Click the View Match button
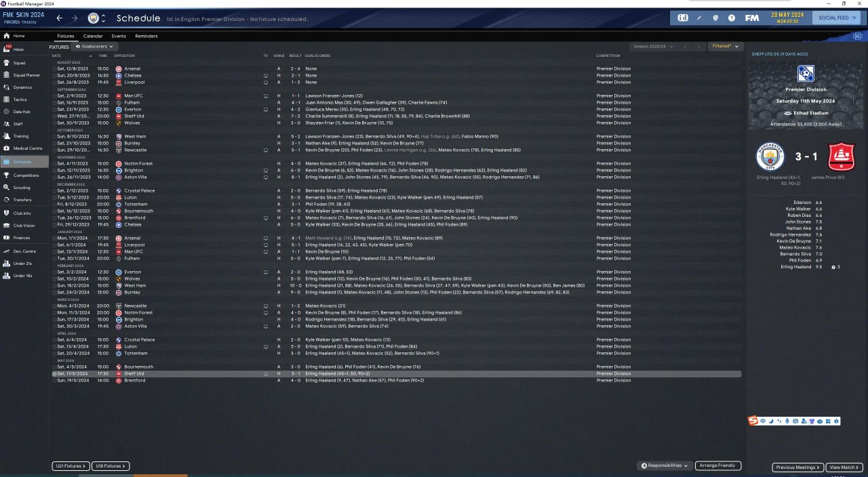 click(x=844, y=468)
